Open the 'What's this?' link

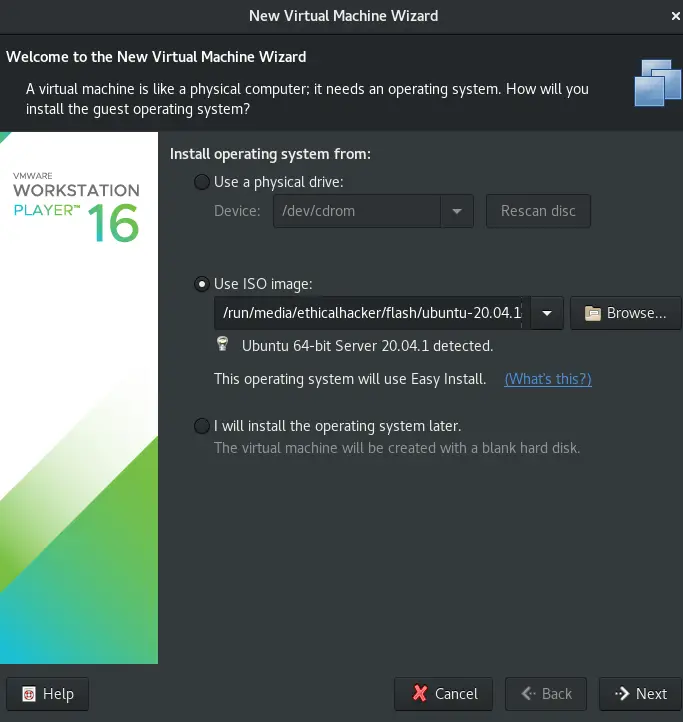(x=548, y=379)
